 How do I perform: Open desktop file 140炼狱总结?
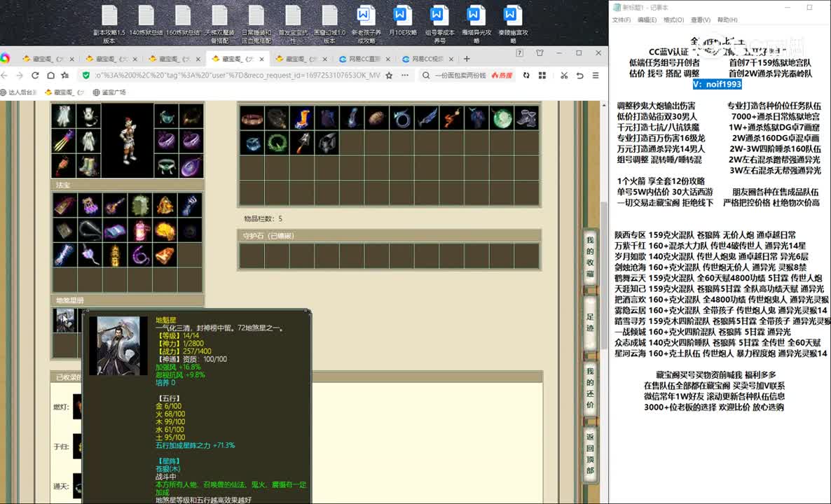point(146,21)
